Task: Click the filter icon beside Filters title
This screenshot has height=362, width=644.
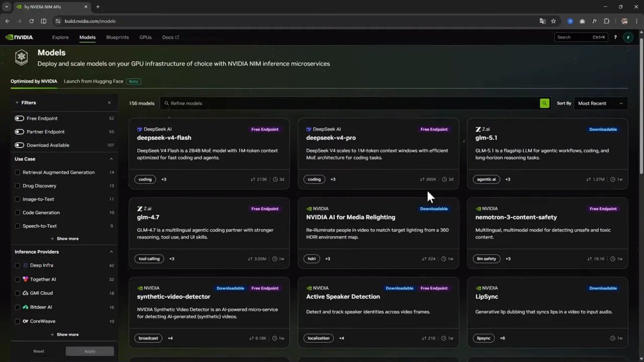Action: pyautogui.click(x=17, y=103)
